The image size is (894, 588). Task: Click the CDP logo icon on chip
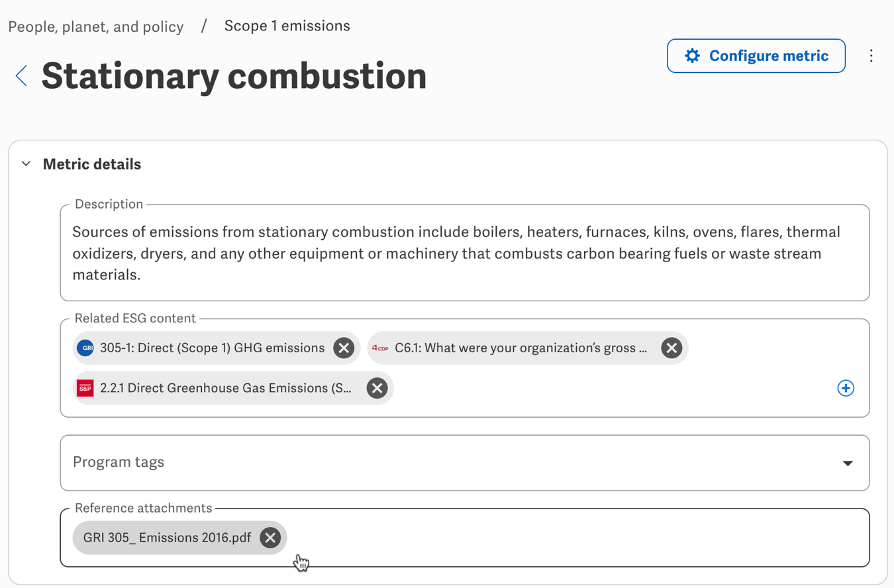(380, 348)
